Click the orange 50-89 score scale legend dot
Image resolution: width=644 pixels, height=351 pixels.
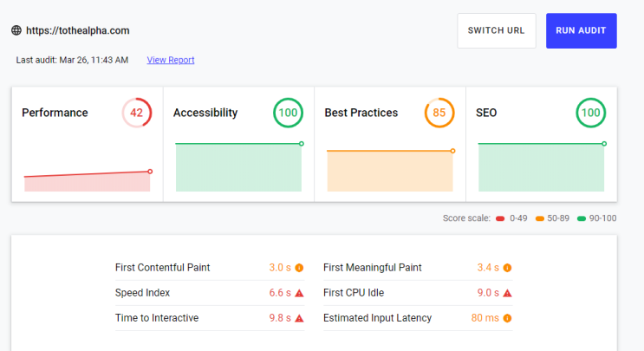(540, 218)
